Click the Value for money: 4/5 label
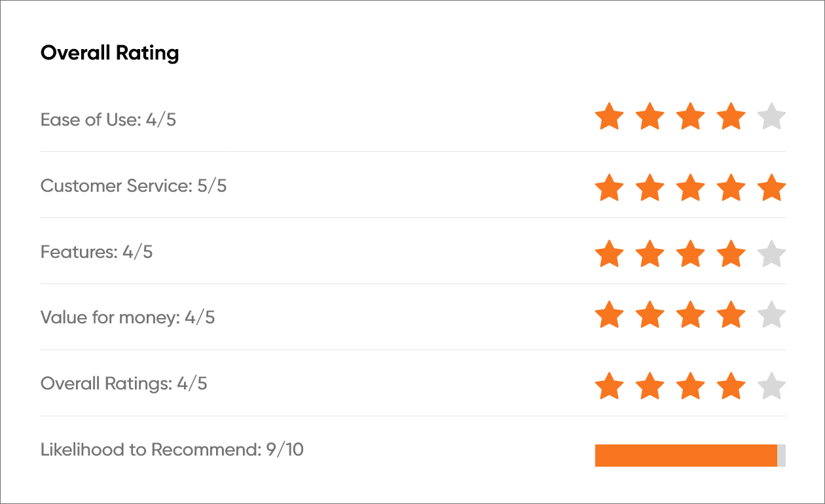The width and height of the screenshot is (825, 504). pyautogui.click(x=128, y=318)
